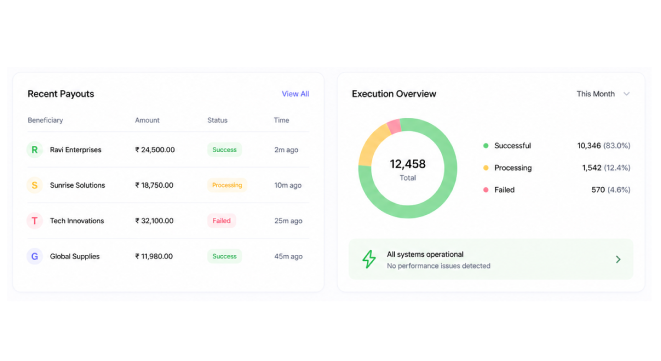Click the 570 (4.6%) value
Screen dimensions: 661x361
(x=611, y=190)
